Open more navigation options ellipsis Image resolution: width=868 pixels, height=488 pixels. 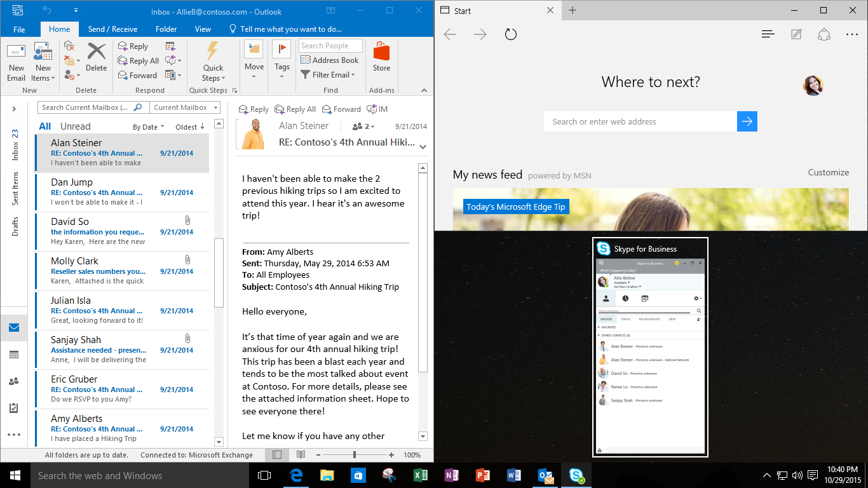(14, 435)
